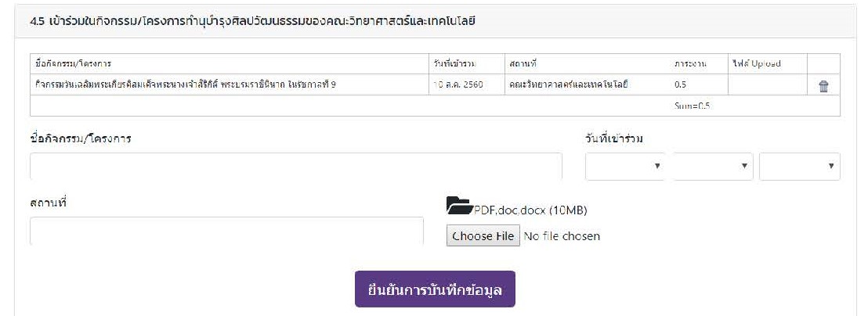
Task: Focus the ชื่อกิจกรรม/โครงการ text input box
Action: (296, 167)
